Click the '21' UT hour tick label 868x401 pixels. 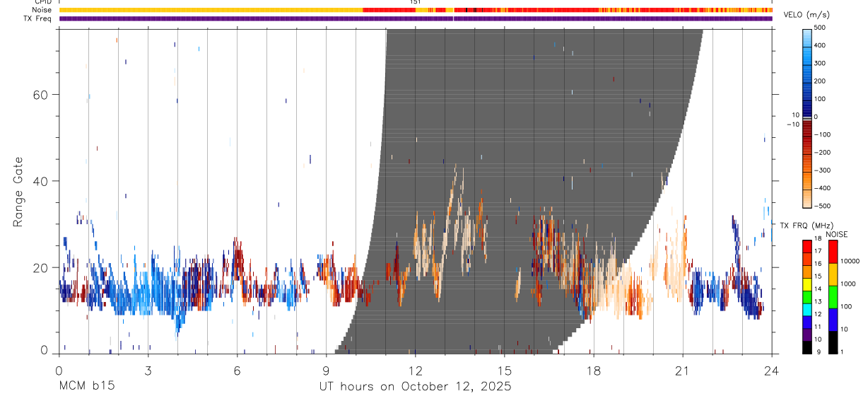(x=683, y=370)
